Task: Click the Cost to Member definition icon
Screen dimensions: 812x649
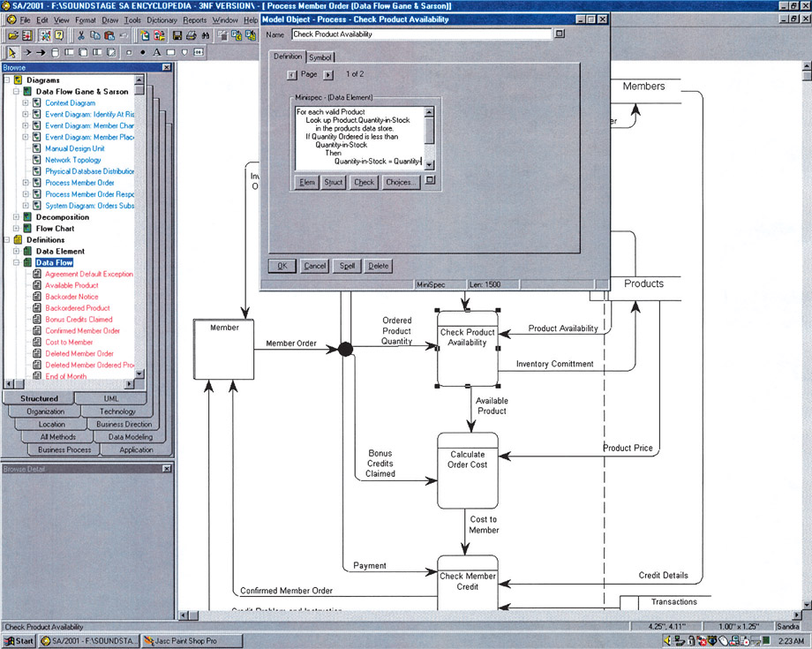Action: [x=37, y=342]
